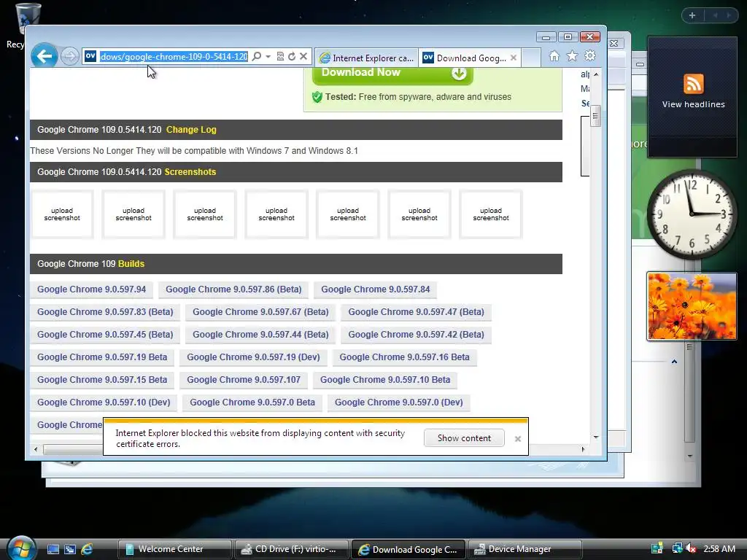Open Google Chrome 9.0.597.15 Beta build
This screenshot has height=560, width=747.
[102, 380]
